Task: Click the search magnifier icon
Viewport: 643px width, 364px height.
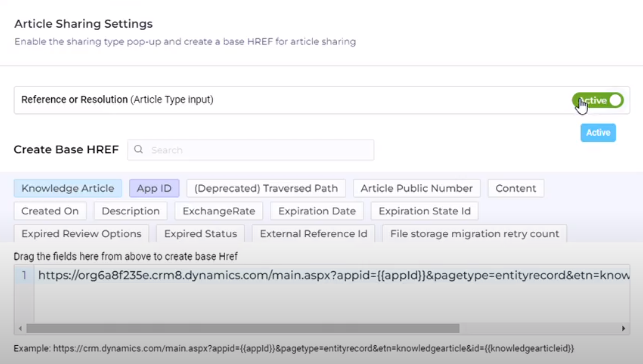Action: pyautogui.click(x=139, y=150)
